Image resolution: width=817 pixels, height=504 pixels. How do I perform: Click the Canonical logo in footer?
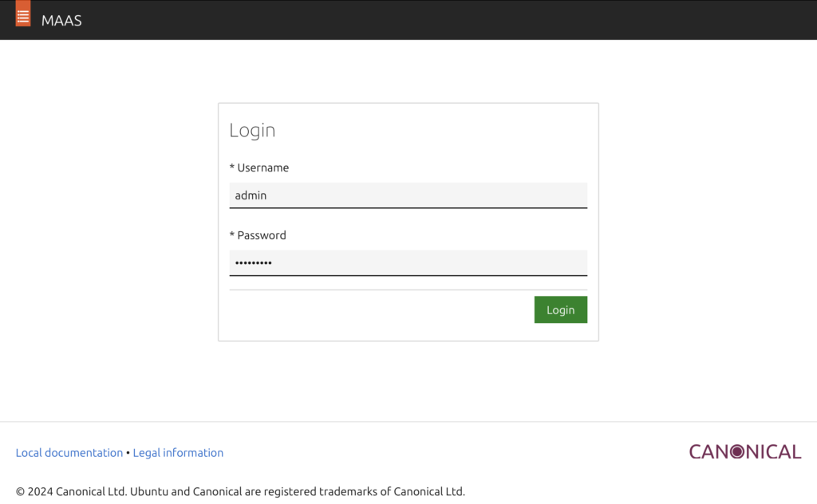tap(745, 451)
